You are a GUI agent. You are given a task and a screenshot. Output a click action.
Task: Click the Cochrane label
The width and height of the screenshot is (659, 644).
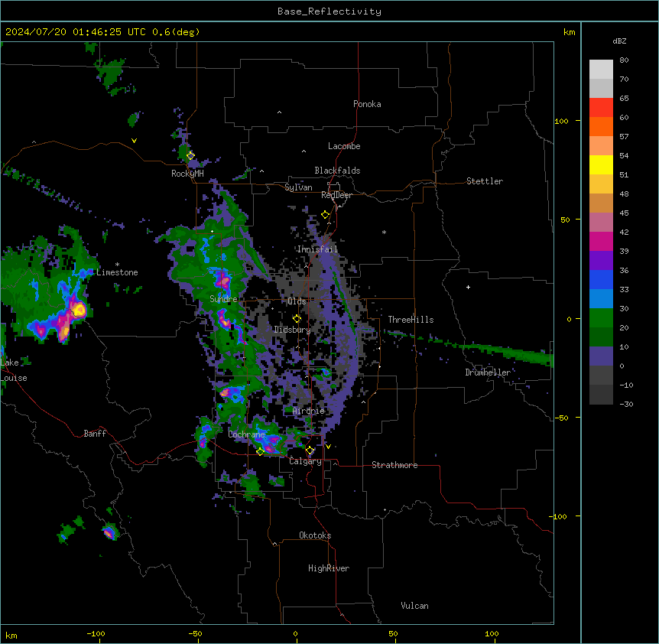[246, 434]
